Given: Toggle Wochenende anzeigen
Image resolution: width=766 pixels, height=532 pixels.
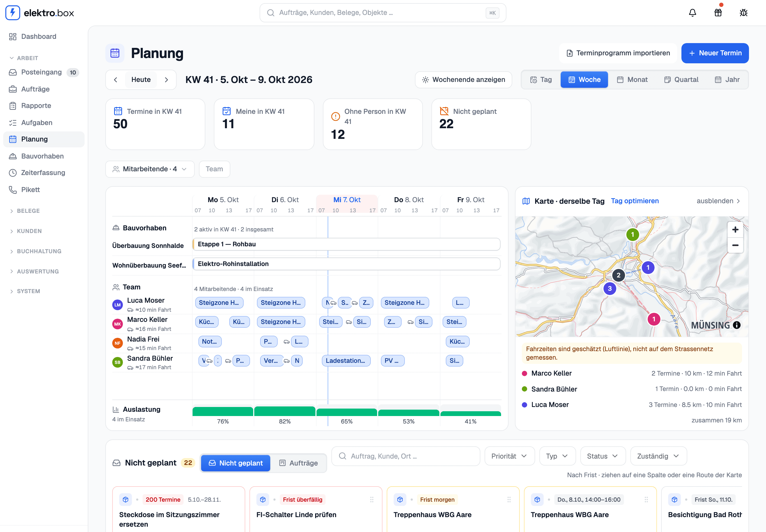Looking at the screenshot, I should (x=463, y=80).
